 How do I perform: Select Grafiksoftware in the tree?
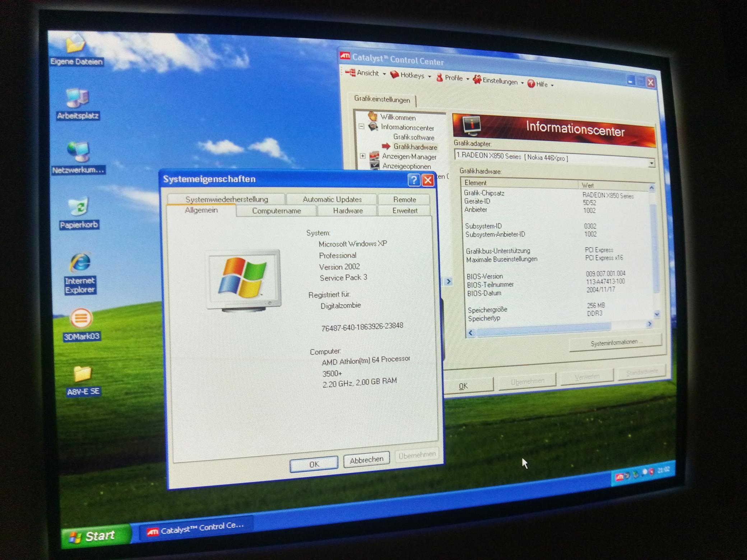click(413, 137)
